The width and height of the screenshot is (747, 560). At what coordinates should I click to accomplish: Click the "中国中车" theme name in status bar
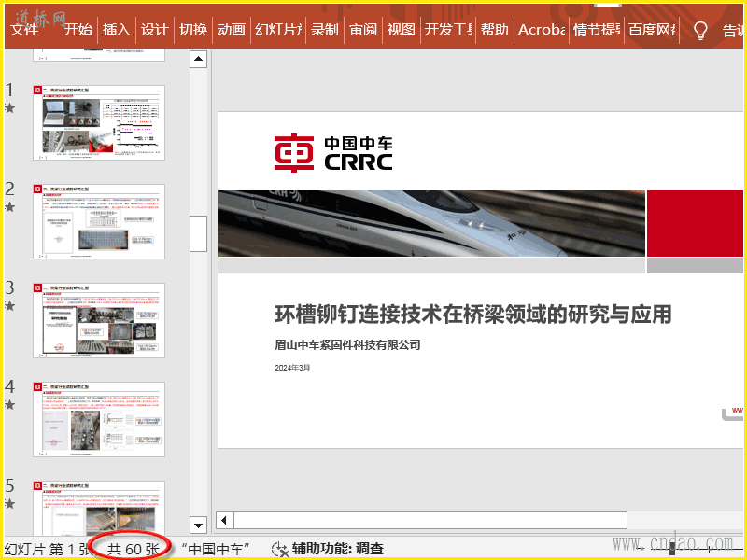[216, 549]
